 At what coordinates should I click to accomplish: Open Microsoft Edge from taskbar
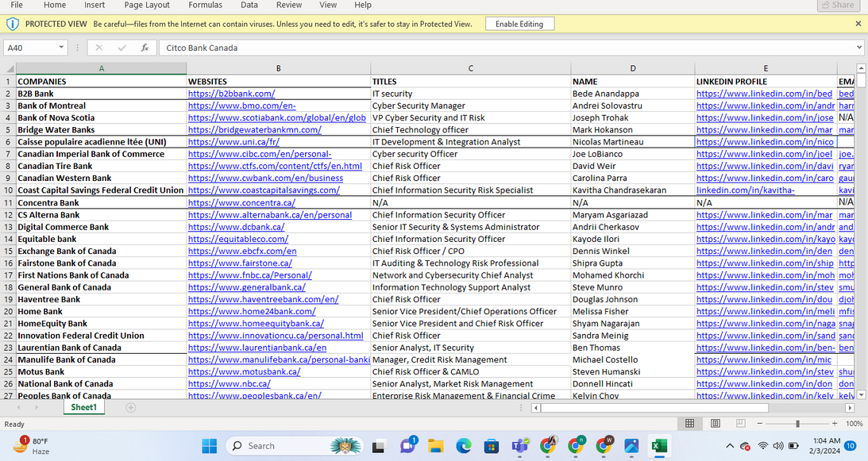click(463, 446)
